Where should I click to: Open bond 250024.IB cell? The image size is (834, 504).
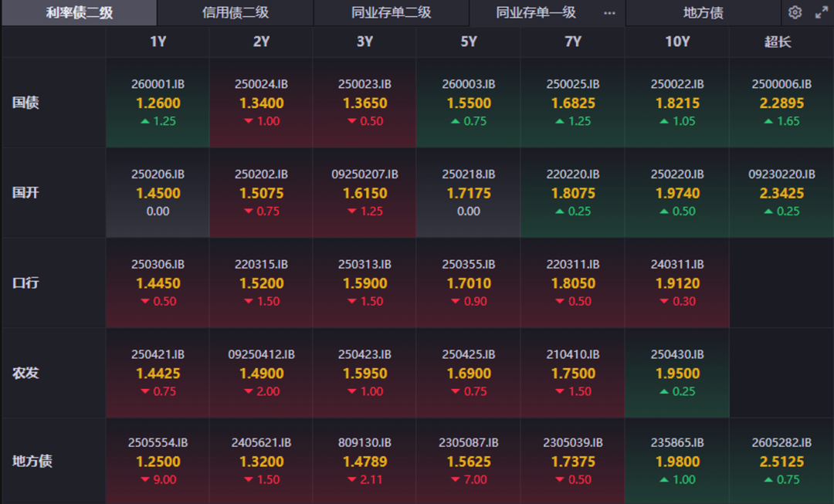[261, 103]
